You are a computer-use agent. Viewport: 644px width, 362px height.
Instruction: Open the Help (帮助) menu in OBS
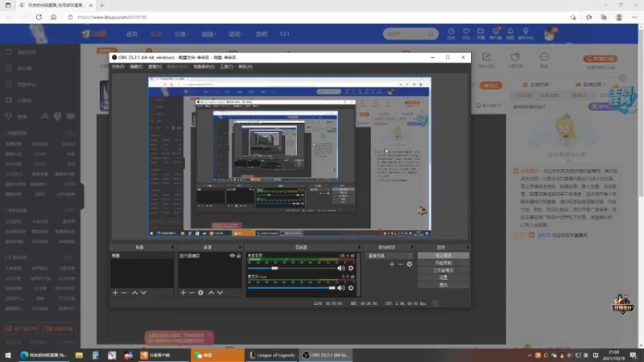click(246, 67)
